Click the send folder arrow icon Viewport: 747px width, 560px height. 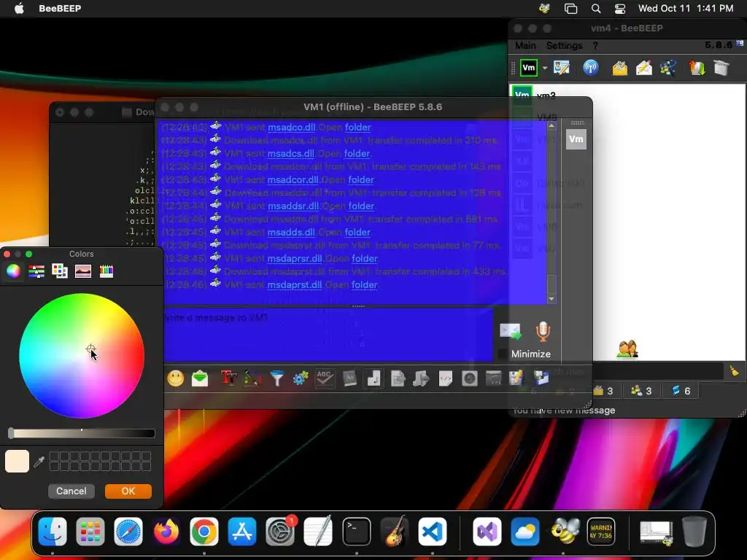point(421,378)
